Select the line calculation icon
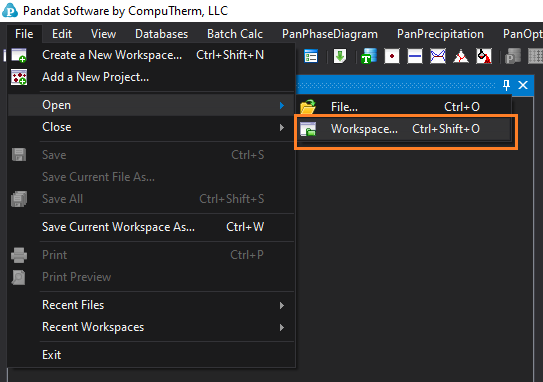 (415, 56)
